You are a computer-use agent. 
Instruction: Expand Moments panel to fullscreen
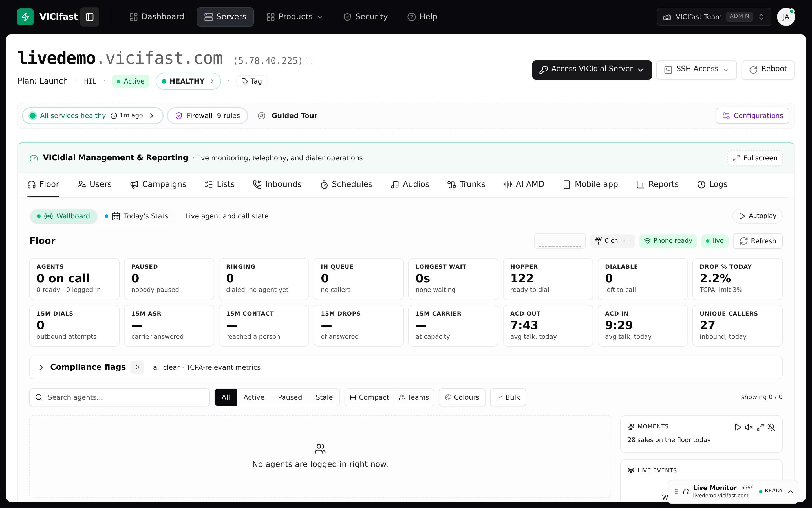(x=760, y=427)
